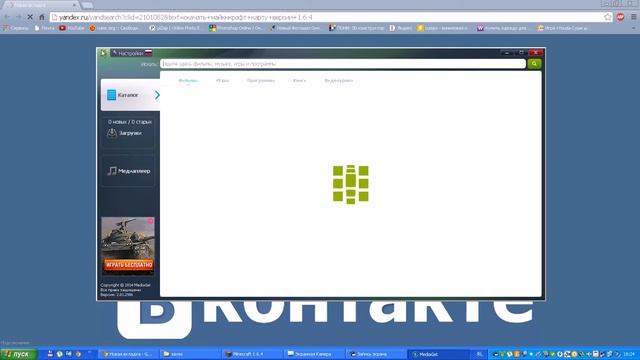Open the Почта bookmark
Viewport: 640px width, 360px height.
[44, 28]
